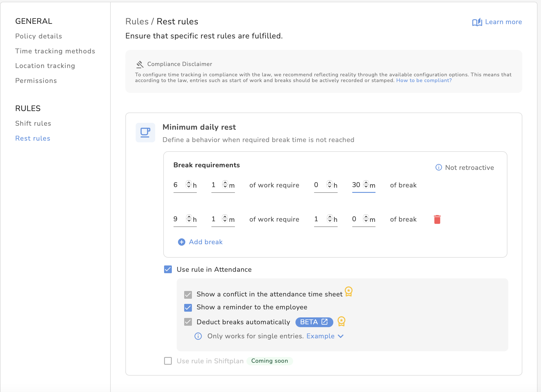Click the plus icon next to Add break

click(182, 242)
